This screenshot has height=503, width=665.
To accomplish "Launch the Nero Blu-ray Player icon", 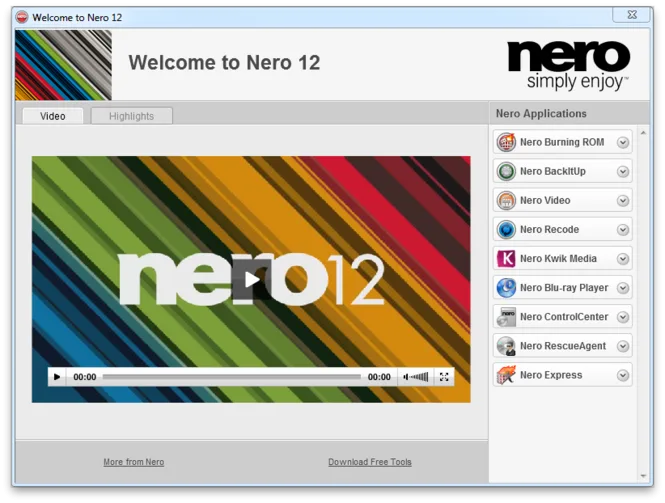I will click(506, 288).
